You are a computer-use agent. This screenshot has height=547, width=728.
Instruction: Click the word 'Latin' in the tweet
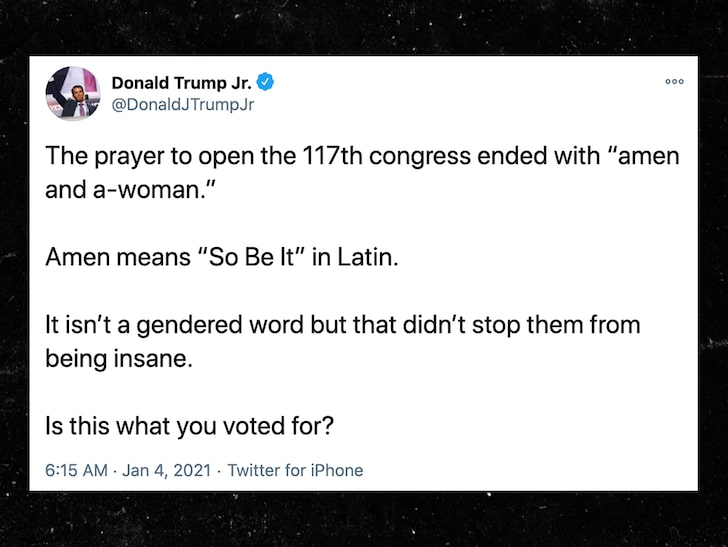pos(368,257)
